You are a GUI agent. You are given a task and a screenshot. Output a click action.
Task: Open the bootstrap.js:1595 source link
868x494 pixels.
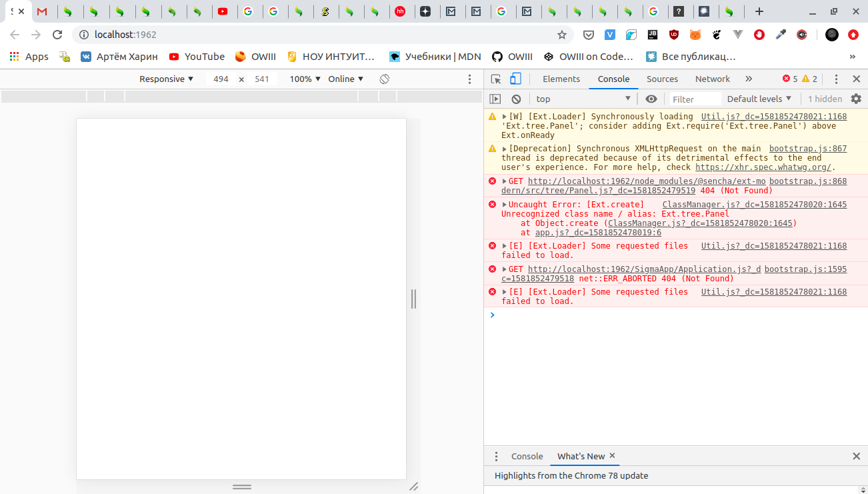pyautogui.click(x=805, y=269)
